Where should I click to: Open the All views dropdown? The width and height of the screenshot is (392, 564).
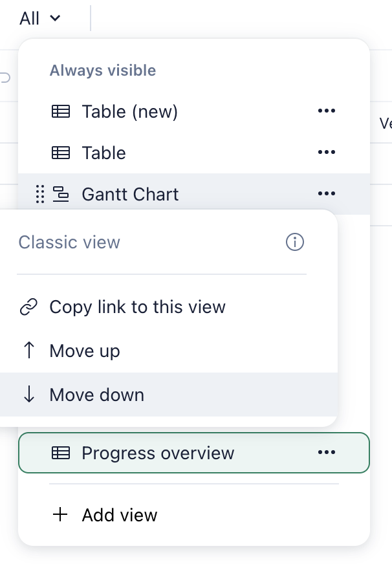tap(39, 18)
